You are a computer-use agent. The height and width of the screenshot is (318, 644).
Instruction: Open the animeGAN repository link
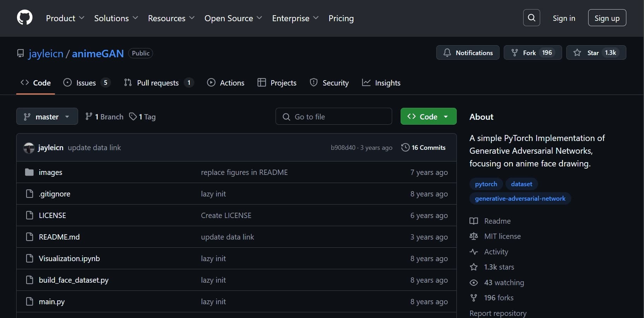pos(98,53)
